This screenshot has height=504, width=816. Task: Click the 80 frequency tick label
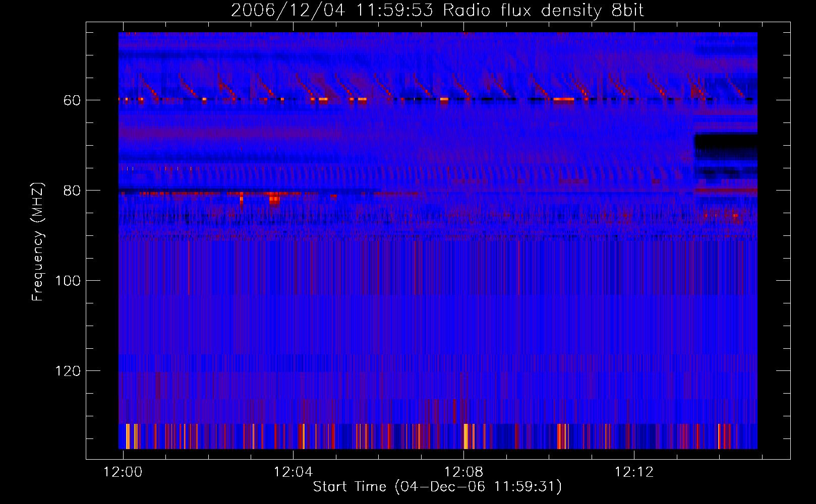[x=72, y=191]
